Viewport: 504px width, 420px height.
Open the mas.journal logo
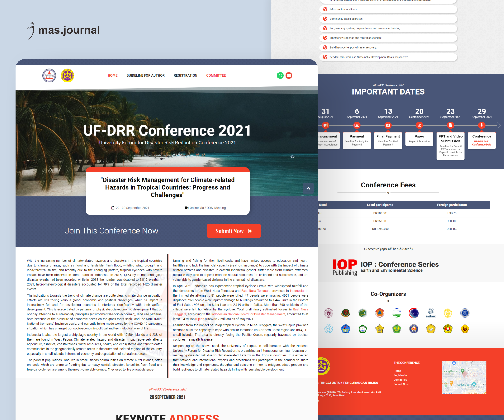[x=63, y=31]
